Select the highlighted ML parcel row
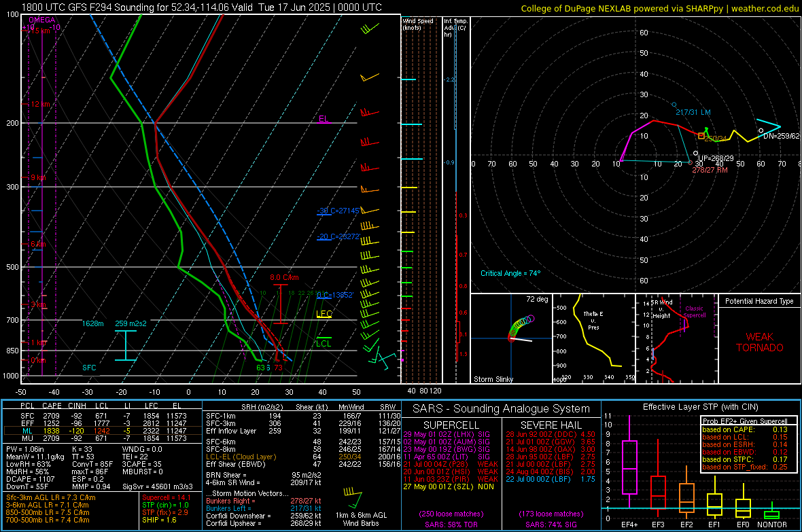Viewport: 802px width, 532px height. [x=103, y=431]
